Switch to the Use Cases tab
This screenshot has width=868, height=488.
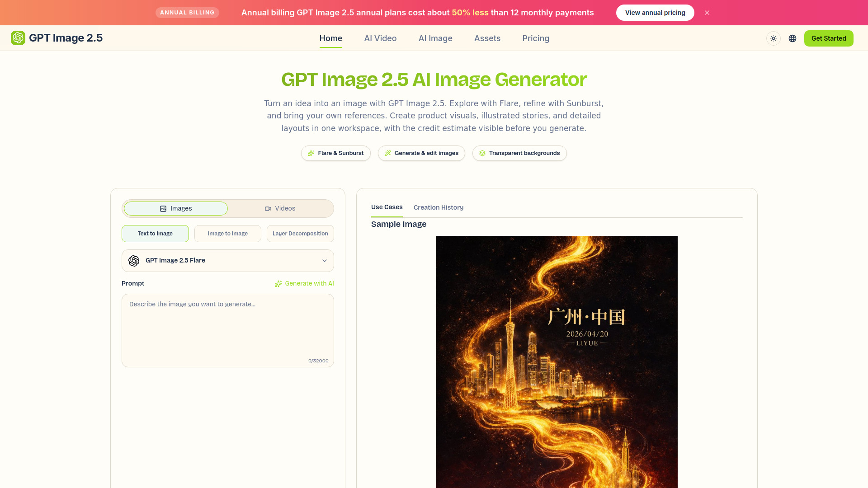point(387,207)
